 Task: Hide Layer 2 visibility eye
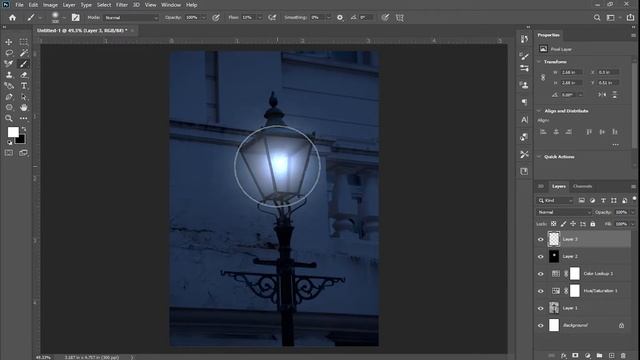pos(541,256)
